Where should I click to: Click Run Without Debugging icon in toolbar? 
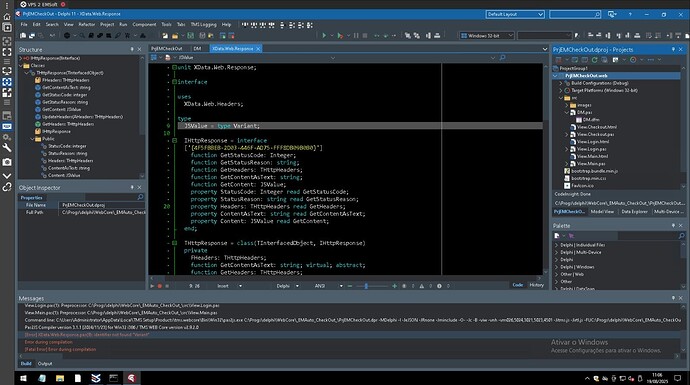point(340,36)
